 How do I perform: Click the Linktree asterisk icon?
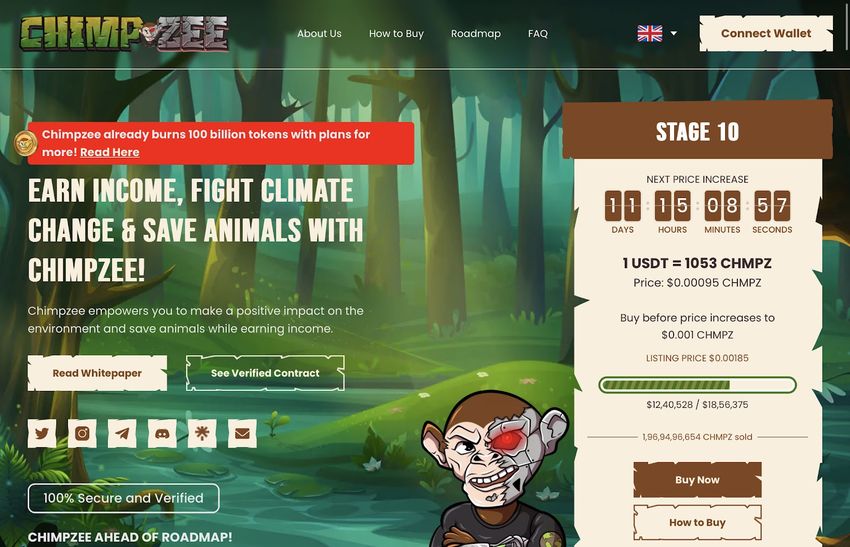[x=202, y=433]
